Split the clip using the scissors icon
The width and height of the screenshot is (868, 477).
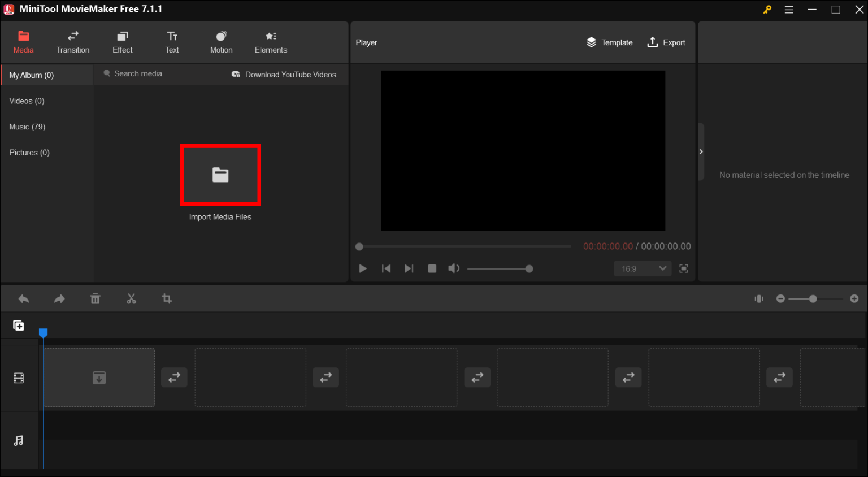tap(131, 298)
